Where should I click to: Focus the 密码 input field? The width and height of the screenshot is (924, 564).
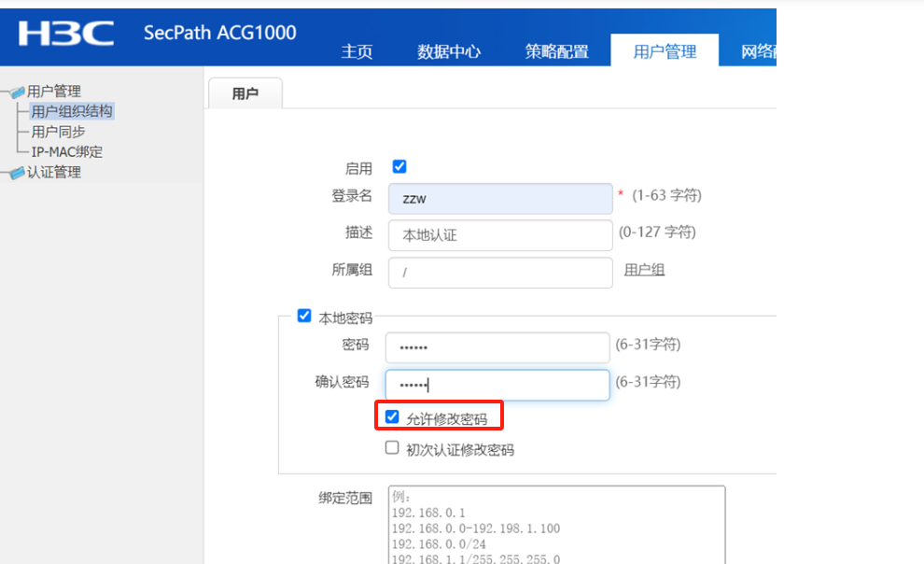497,347
